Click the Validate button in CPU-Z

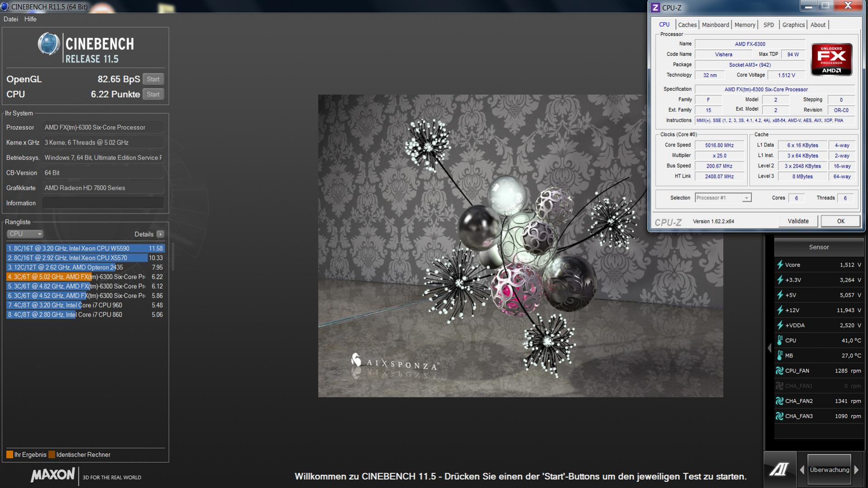point(798,221)
